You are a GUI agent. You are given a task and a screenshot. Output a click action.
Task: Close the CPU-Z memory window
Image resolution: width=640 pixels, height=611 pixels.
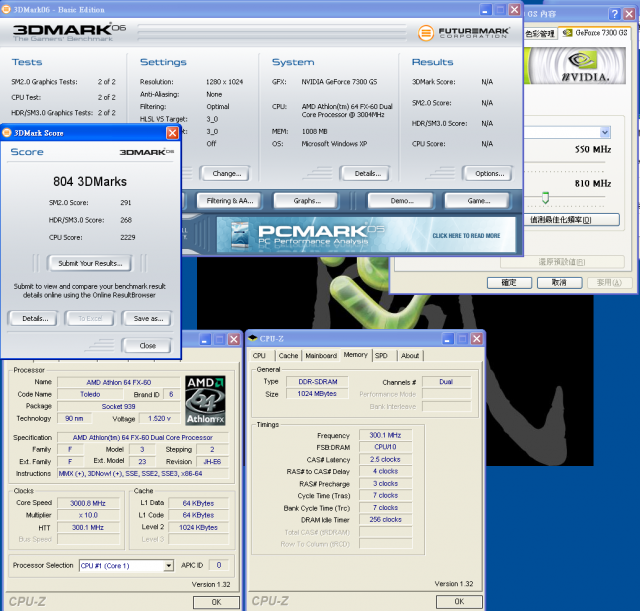[x=476, y=339]
